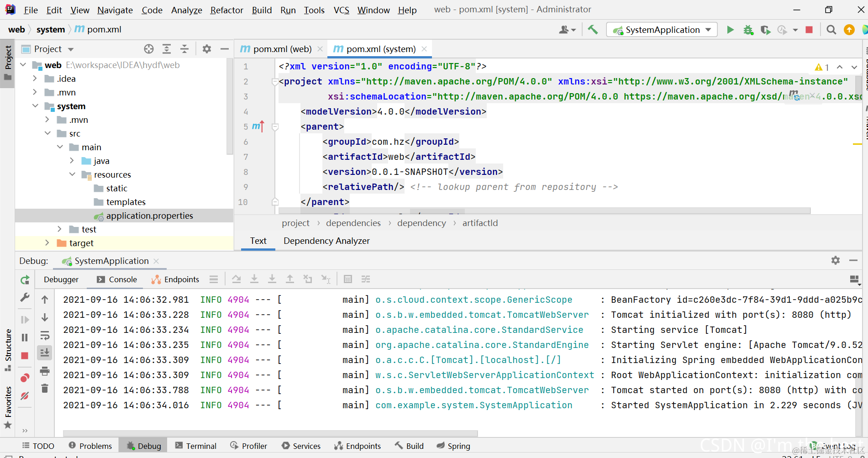Stop the running application from the main toolbar

[x=809, y=30]
